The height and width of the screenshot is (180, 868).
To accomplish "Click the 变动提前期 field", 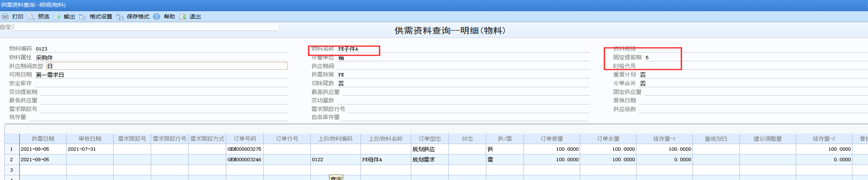I will [x=164, y=92].
